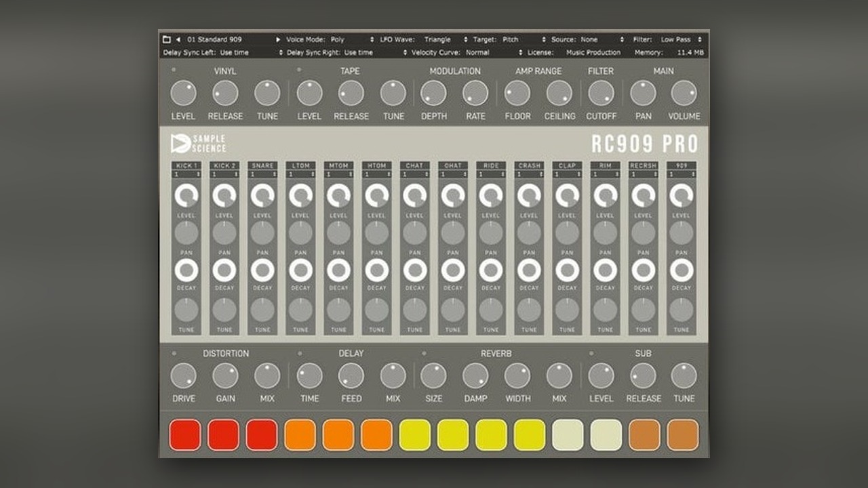Click the MODULATION RATE knob
The width and height of the screenshot is (868, 488).
[475, 93]
